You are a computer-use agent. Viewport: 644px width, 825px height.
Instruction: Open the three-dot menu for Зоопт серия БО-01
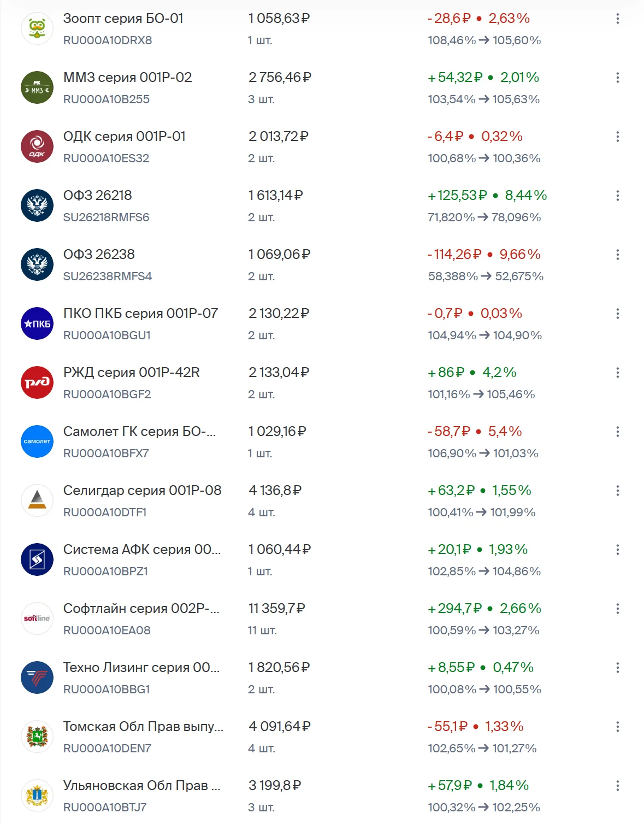click(x=618, y=19)
